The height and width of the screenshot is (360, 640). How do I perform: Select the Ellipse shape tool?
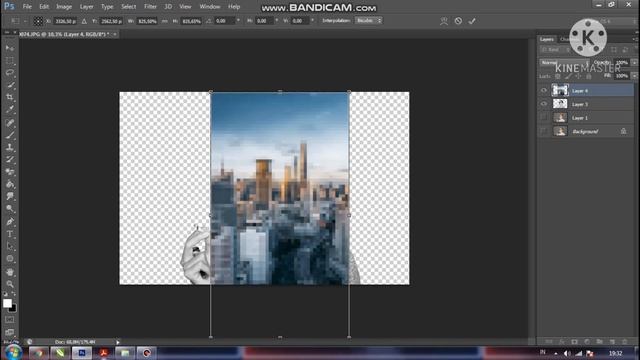(10, 258)
